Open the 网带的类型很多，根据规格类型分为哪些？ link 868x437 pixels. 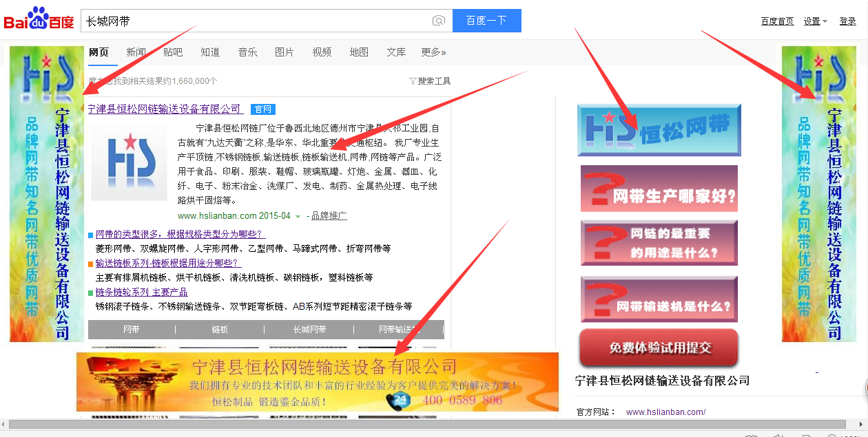click(x=180, y=235)
